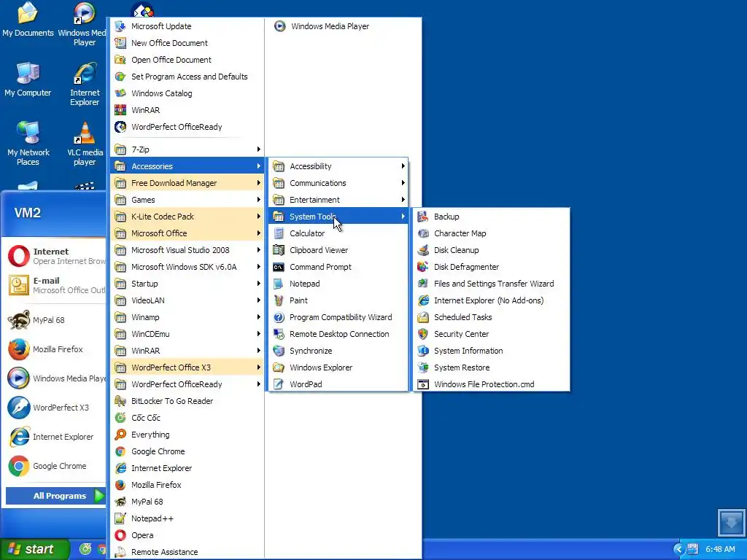
Task: Launch WordPerfect X3 from recent programs
Action: pyautogui.click(x=55, y=408)
